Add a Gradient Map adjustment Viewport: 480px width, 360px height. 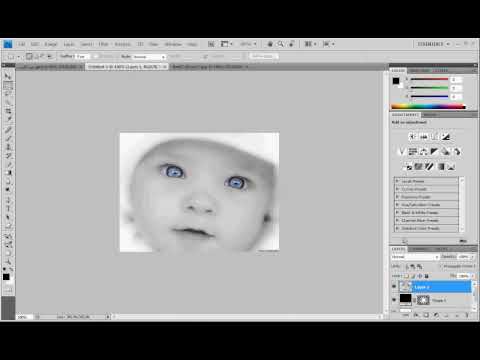point(441,166)
